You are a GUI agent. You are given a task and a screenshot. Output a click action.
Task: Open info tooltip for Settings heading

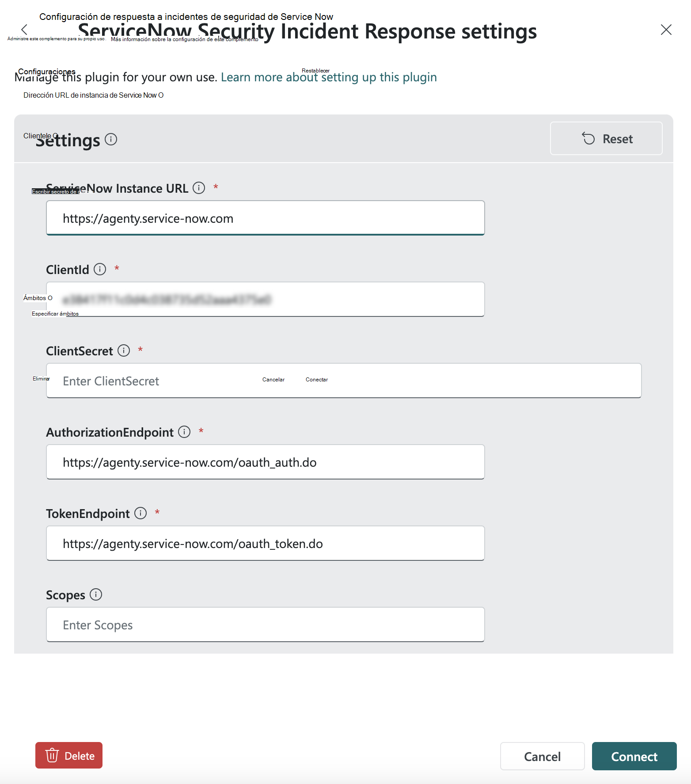pyautogui.click(x=110, y=140)
